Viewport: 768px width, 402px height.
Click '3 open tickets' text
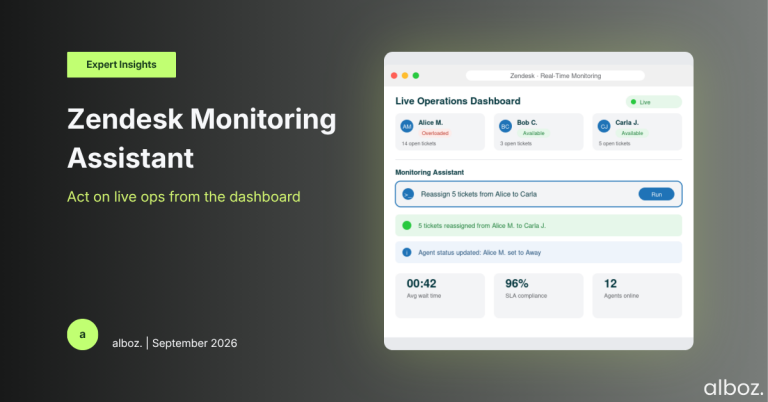pyautogui.click(x=516, y=143)
